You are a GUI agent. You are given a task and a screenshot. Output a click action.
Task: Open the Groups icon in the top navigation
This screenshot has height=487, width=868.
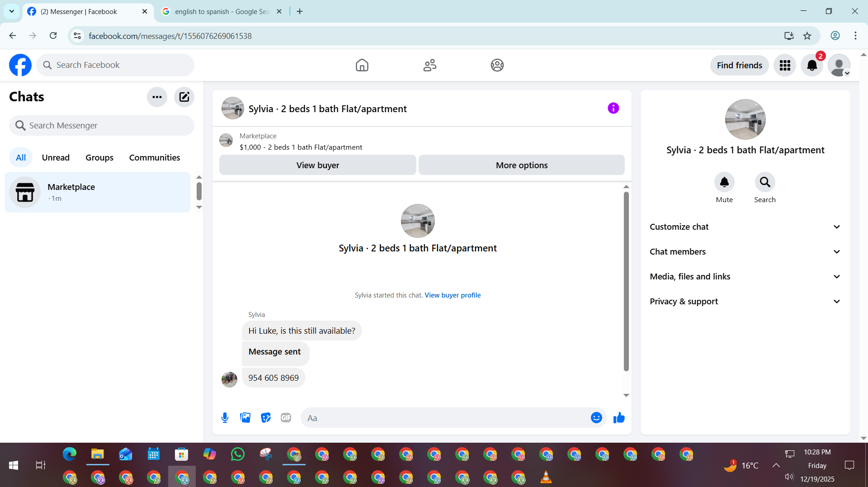tap(497, 65)
